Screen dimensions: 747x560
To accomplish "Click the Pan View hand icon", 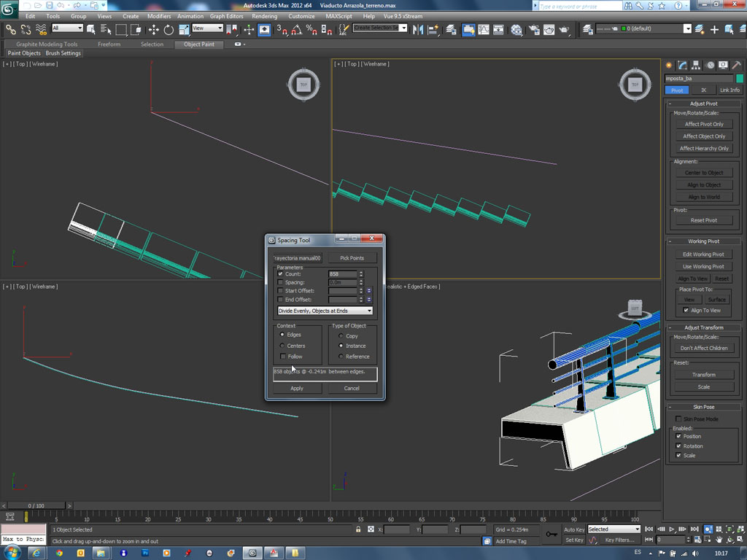I will [x=719, y=540].
